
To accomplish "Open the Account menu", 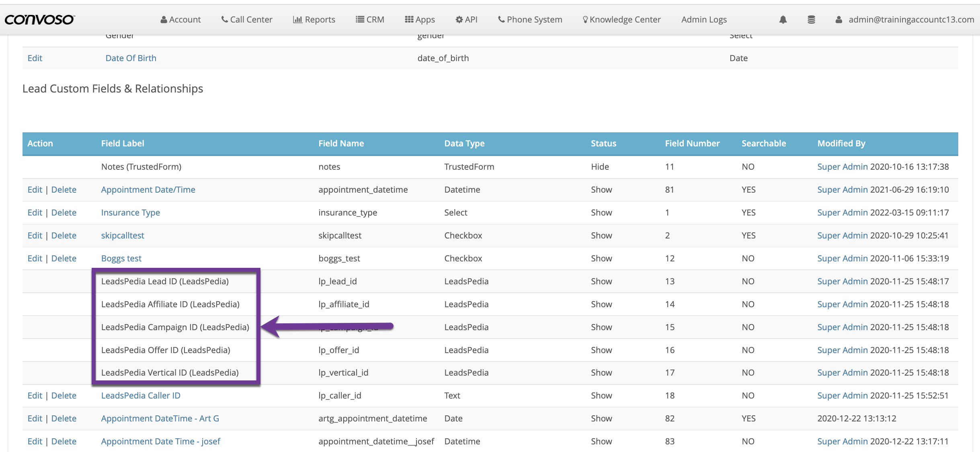I will [180, 19].
